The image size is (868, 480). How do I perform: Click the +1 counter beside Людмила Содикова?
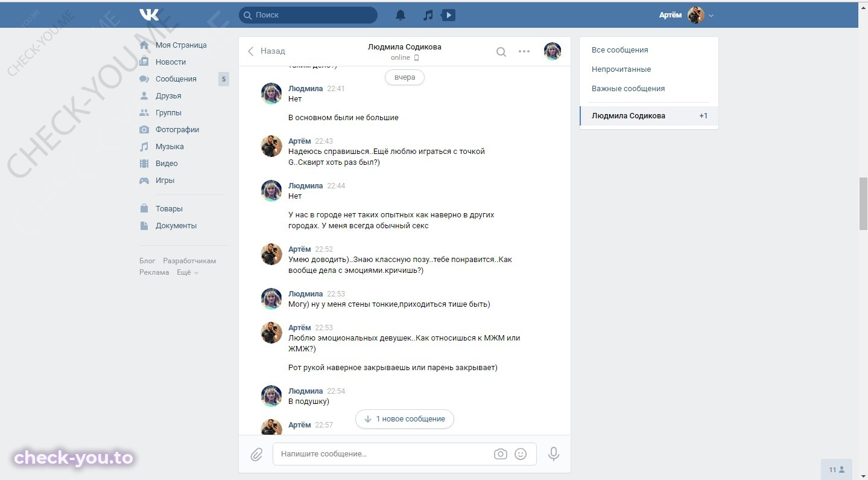point(703,116)
